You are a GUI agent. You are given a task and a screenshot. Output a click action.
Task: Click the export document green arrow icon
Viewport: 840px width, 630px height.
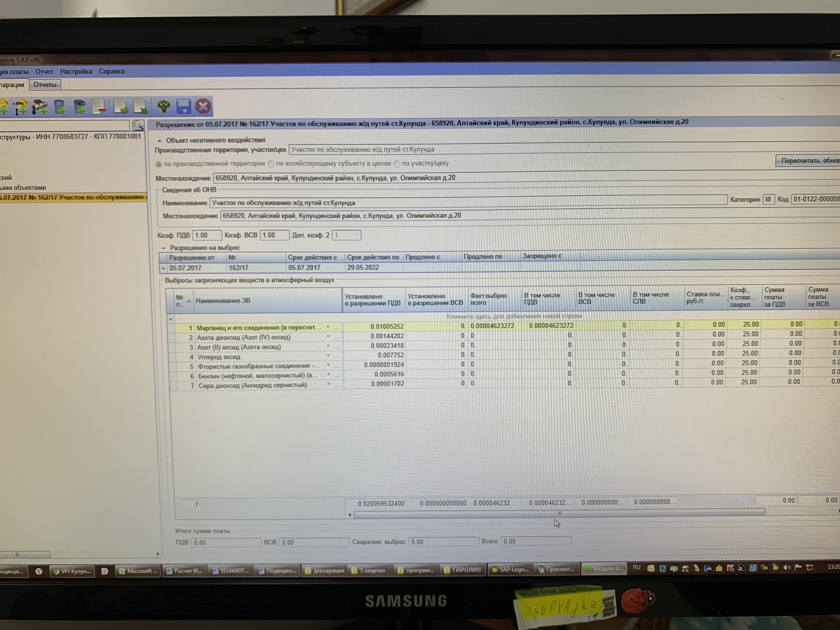(121, 107)
